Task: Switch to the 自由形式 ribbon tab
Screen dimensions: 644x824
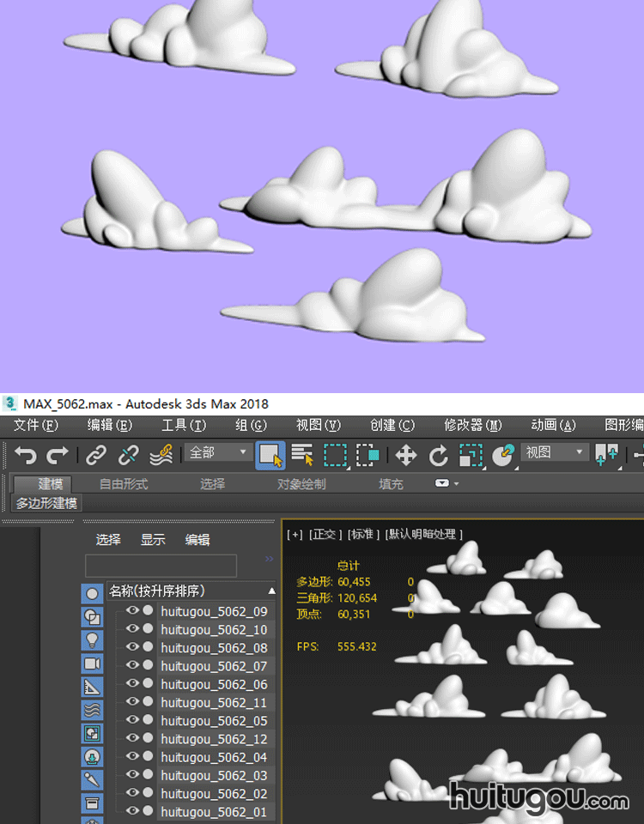Action: pyautogui.click(x=124, y=484)
